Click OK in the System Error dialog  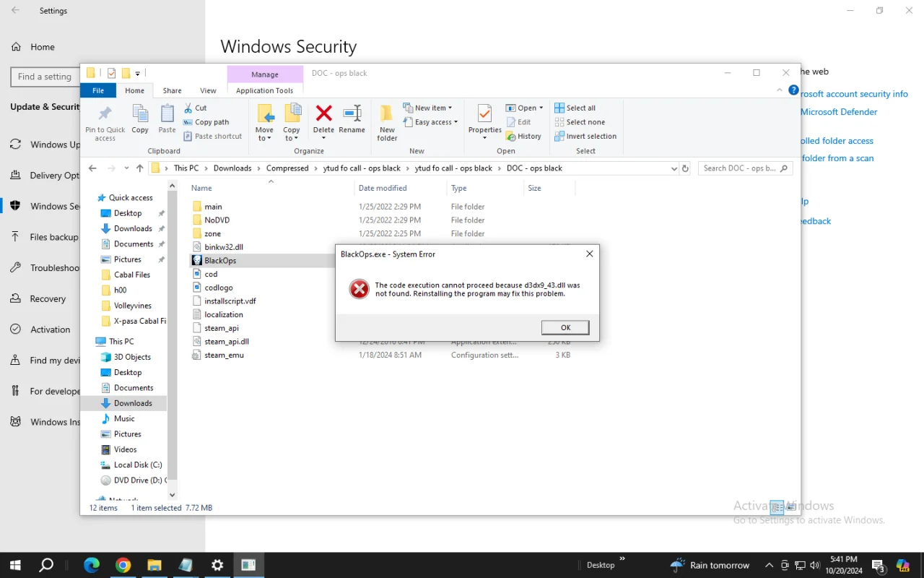click(565, 327)
